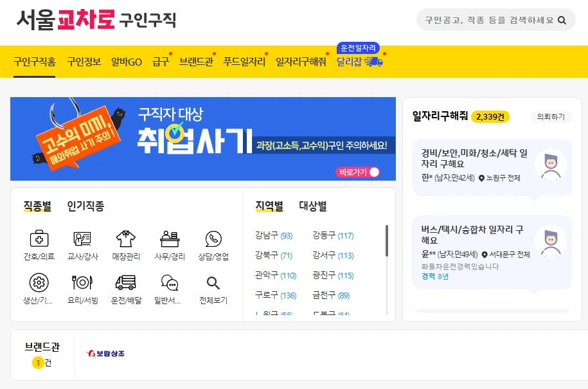The height and width of the screenshot is (389, 588).
Task: Click the 브랜드관 1건 section label
Action: click(x=42, y=354)
